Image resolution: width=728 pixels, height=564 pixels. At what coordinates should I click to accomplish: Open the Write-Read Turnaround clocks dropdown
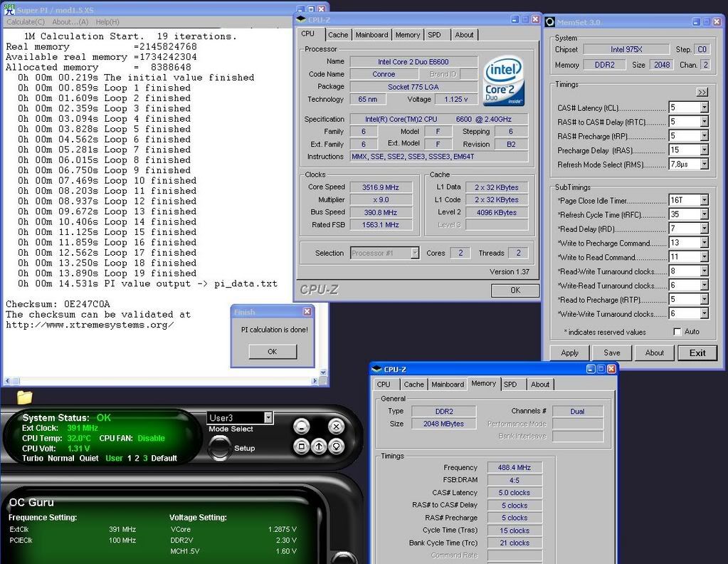click(705, 286)
